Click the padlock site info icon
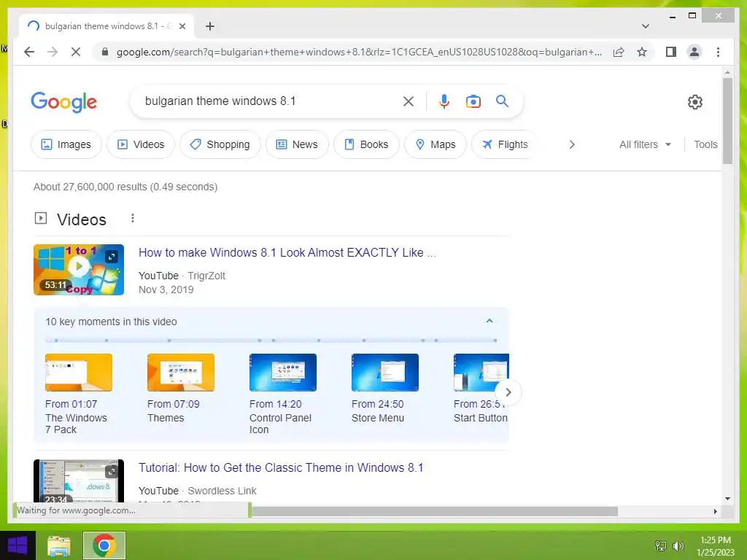 pyautogui.click(x=105, y=52)
